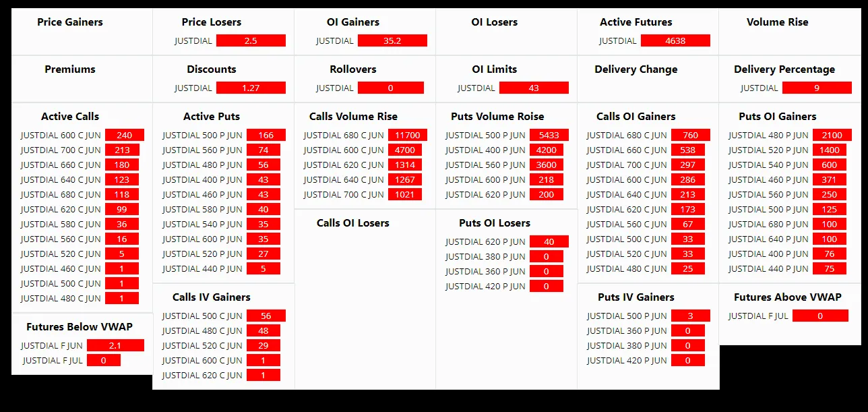Click the red 4638 Active Futures value
Screen dimensions: 868x412
tap(675, 40)
